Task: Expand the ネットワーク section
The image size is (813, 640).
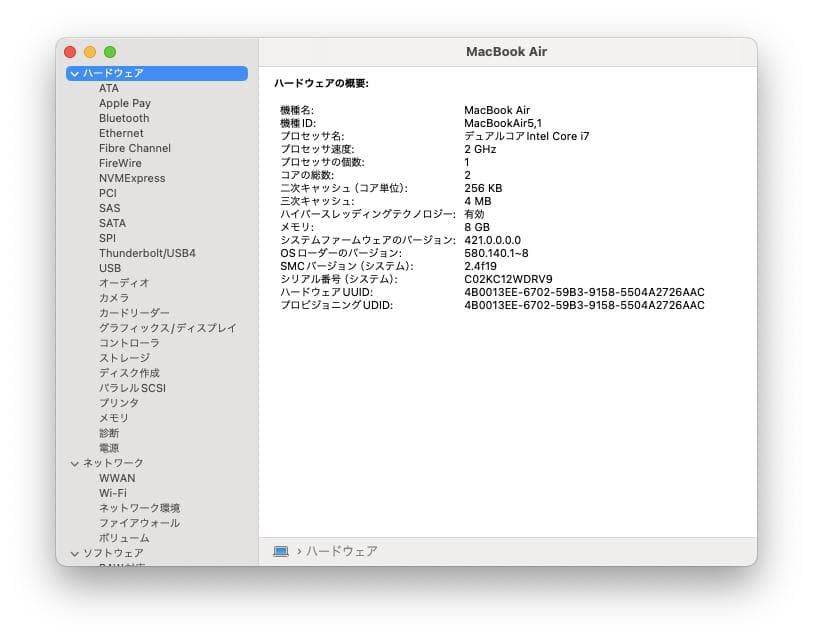Action: pyautogui.click(x=74, y=463)
